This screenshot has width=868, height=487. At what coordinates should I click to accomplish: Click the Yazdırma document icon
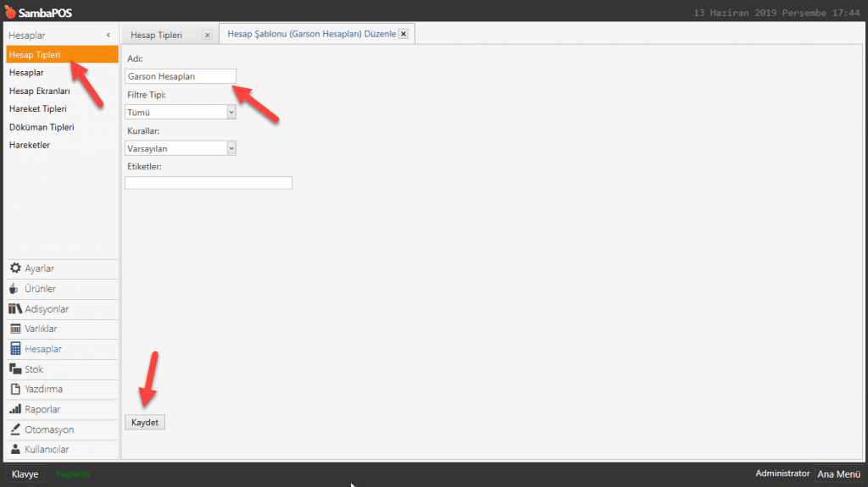tap(15, 390)
